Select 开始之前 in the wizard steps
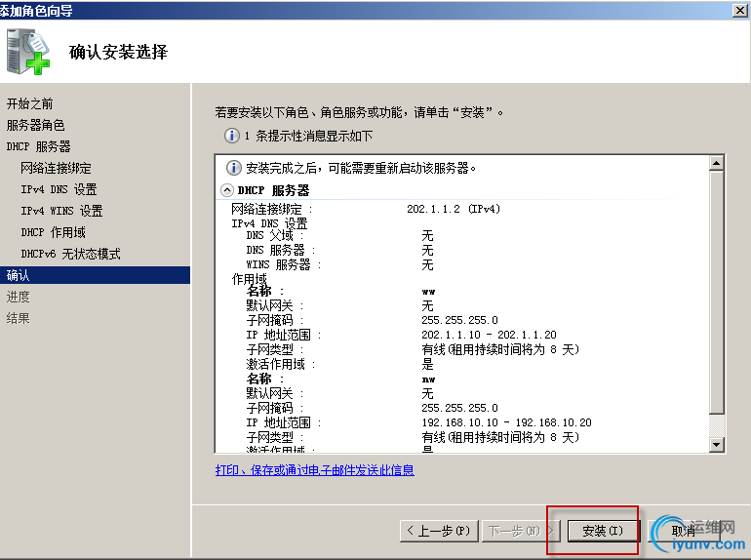 coord(29,103)
